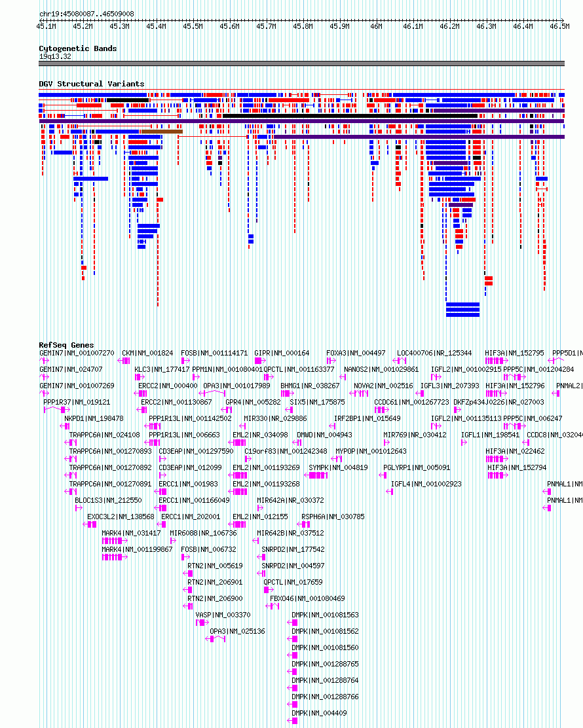The height and width of the screenshot is (728, 583).
Task: Select OPA3|NM_001017989 gene label
Action: click(236, 386)
